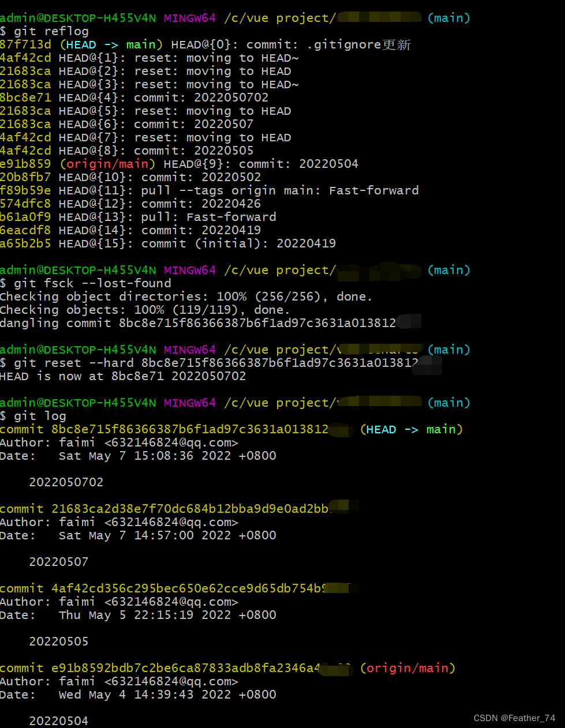
Task: Click the e91b859 origin/main reflog entry
Action: 179,164
